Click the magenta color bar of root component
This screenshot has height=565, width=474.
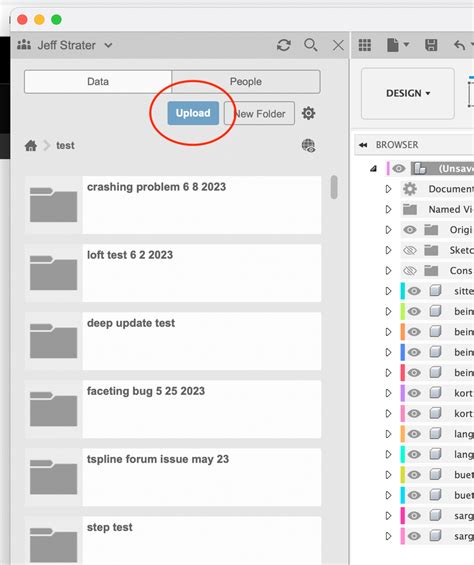coord(388,168)
